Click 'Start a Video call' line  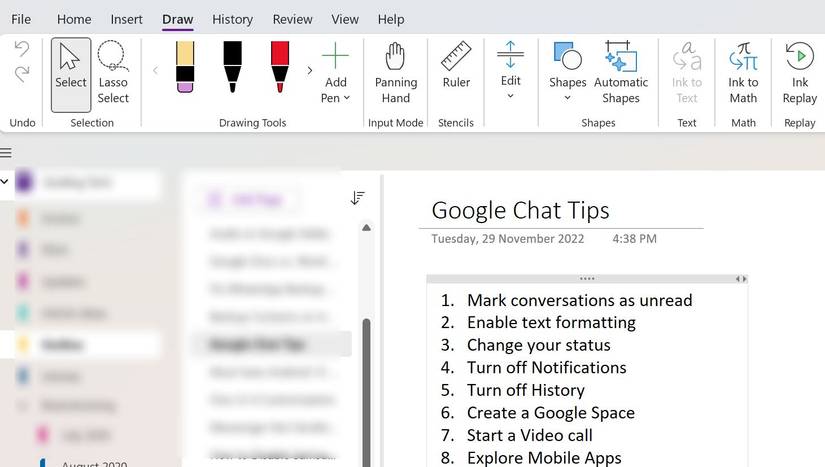[530, 435]
